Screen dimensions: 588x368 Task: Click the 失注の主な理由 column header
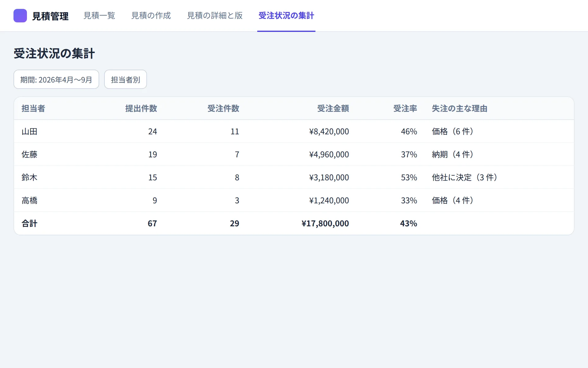[x=459, y=108]
